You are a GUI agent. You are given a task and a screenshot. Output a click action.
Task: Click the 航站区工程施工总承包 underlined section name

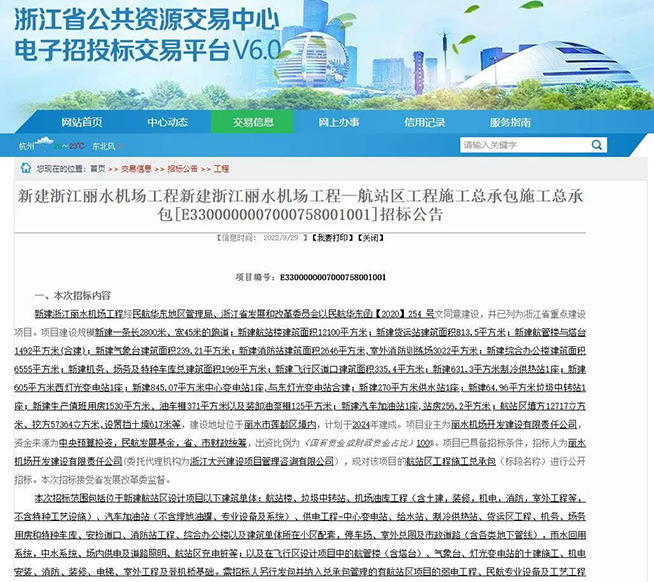pos(450,461)
